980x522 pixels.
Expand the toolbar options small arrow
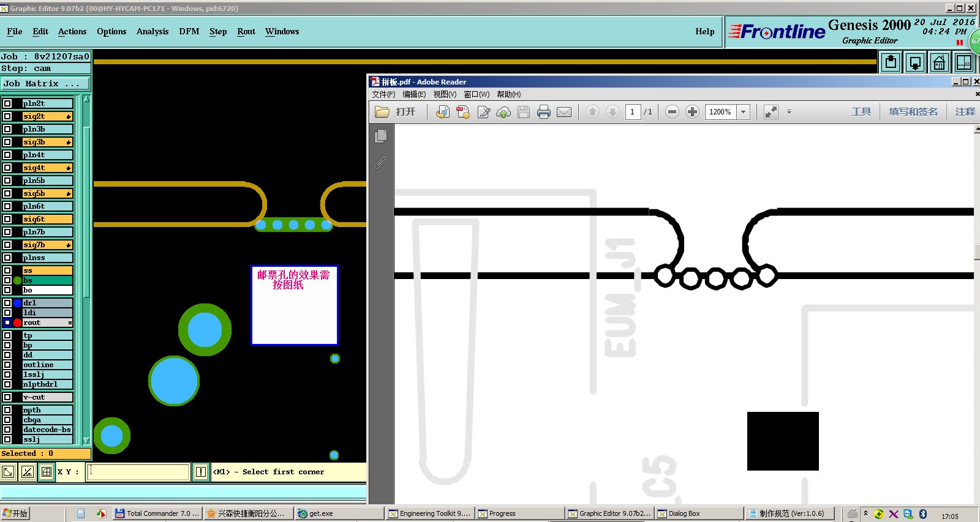[x=789, y=112]
